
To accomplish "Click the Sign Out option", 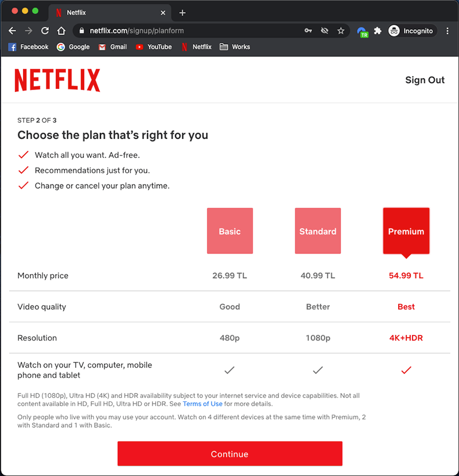I will coord(425,80).
